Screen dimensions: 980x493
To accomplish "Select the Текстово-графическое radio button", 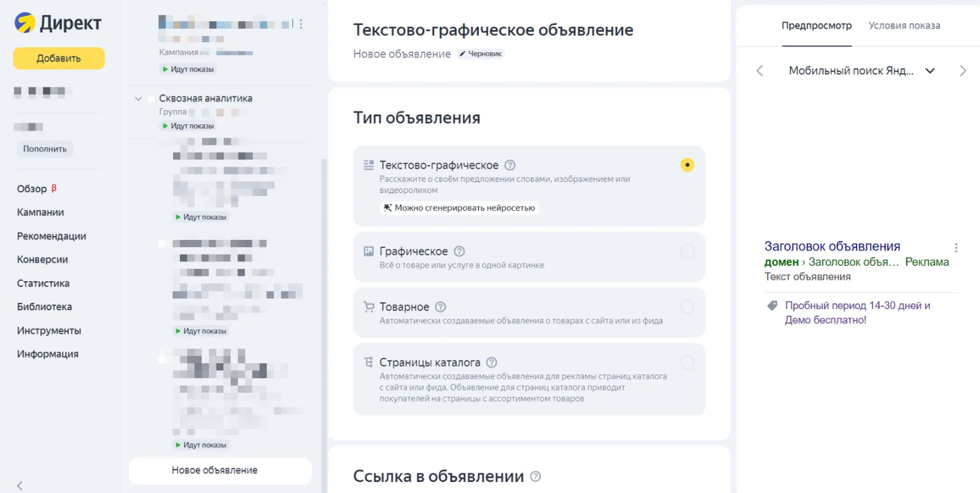I will click(x=687, y=165).
